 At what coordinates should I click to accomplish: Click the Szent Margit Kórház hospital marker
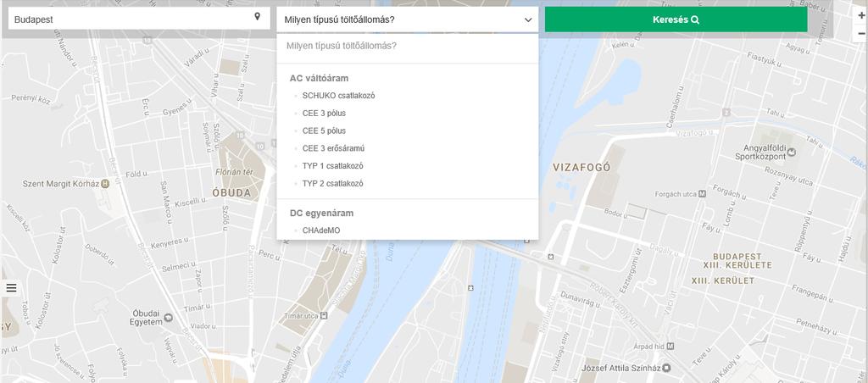pos(105,183)
